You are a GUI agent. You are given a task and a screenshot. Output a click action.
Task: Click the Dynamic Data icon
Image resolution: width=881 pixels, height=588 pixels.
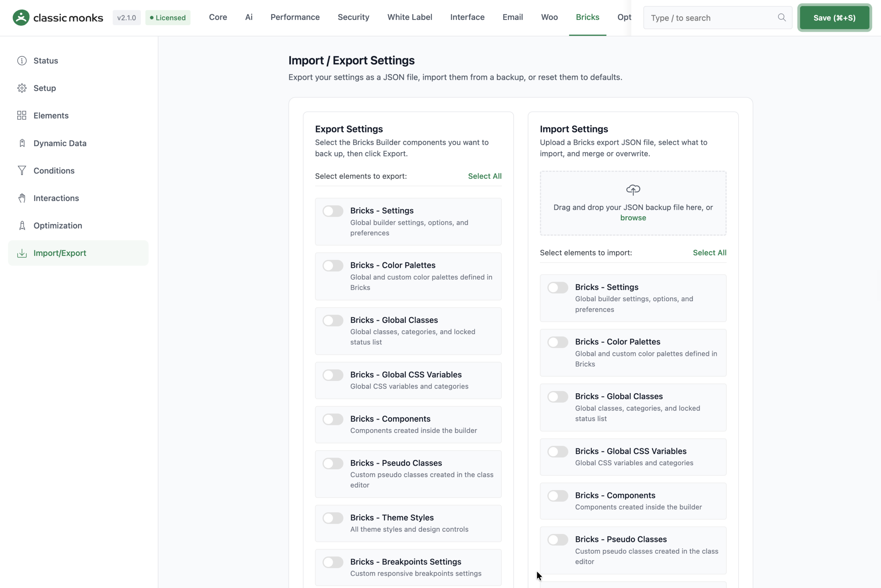[x=22, y=143]
